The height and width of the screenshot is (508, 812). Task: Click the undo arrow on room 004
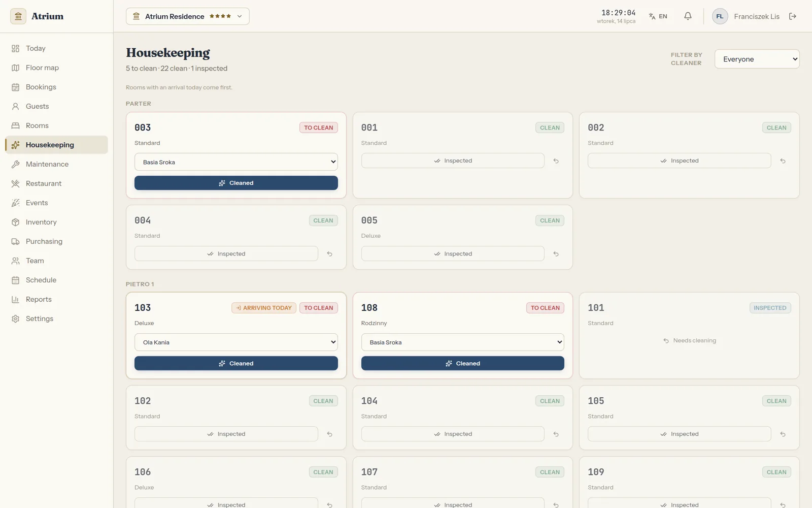coord(330,254)
